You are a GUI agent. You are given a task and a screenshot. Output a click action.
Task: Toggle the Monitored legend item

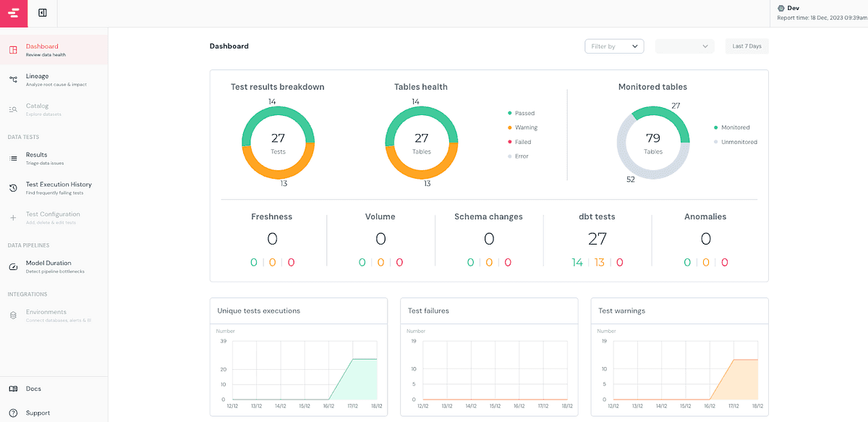pyautogui.click(x=731, y=127)
